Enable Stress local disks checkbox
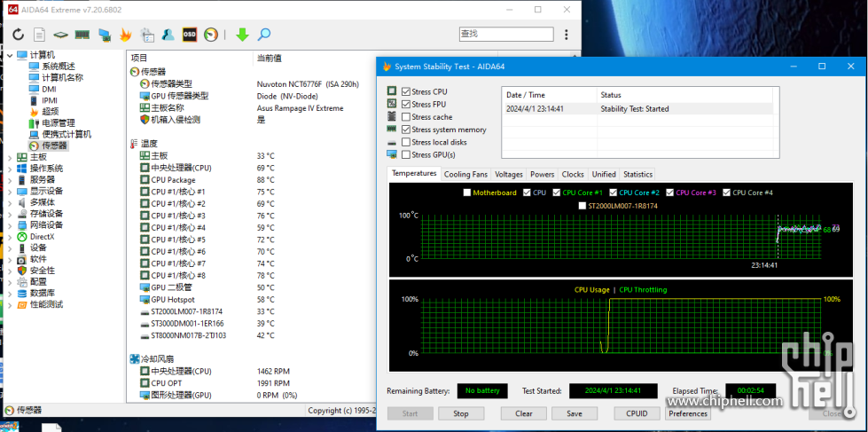Screen dimensions: 868x432 point(406,142)
